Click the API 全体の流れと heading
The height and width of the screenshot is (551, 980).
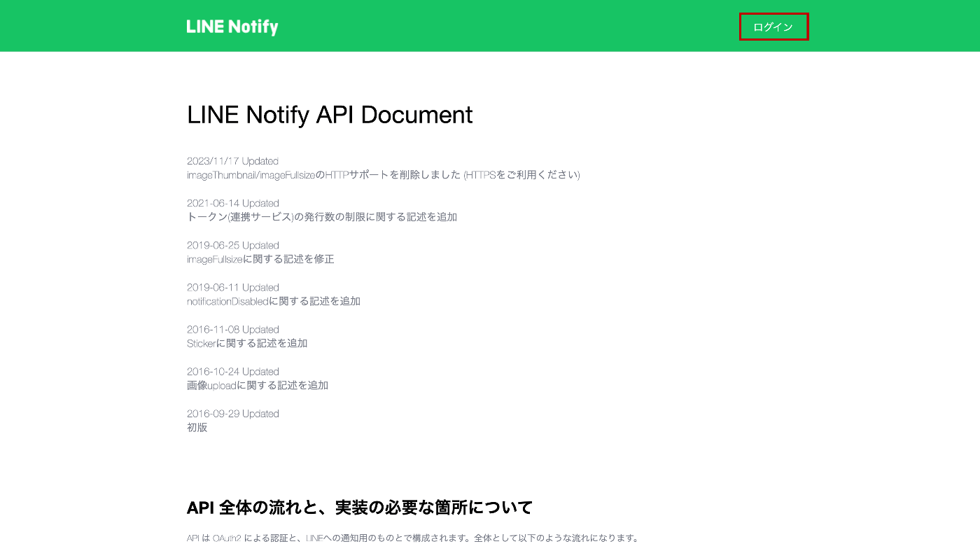[x=360, y=508]
